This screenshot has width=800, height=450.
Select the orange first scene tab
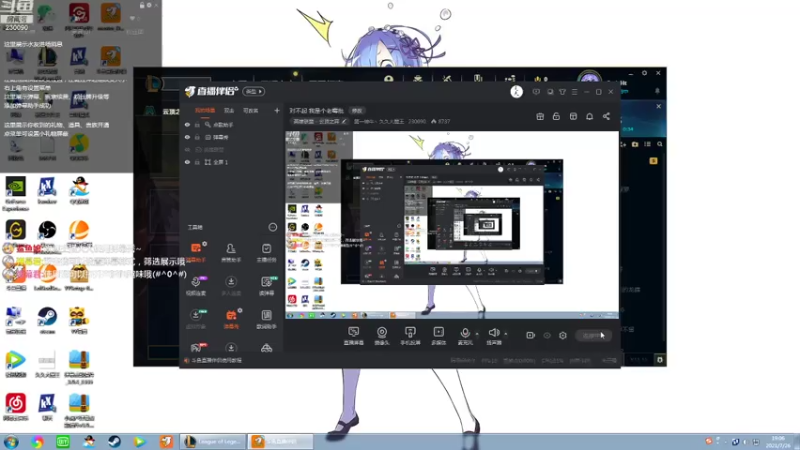click(205, 110)
